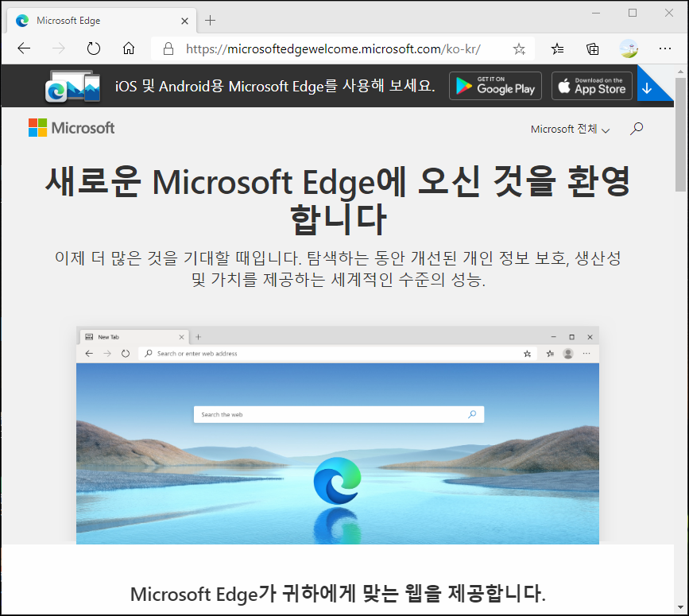The image size is (689, 616).
Task: Expand the Microsoft 전체 dropdown
Action: 570,130
